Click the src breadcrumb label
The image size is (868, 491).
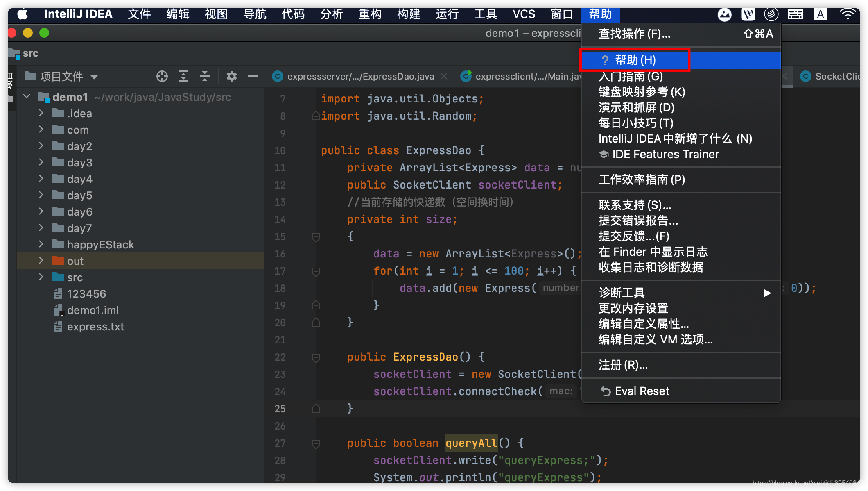(31, 53)
